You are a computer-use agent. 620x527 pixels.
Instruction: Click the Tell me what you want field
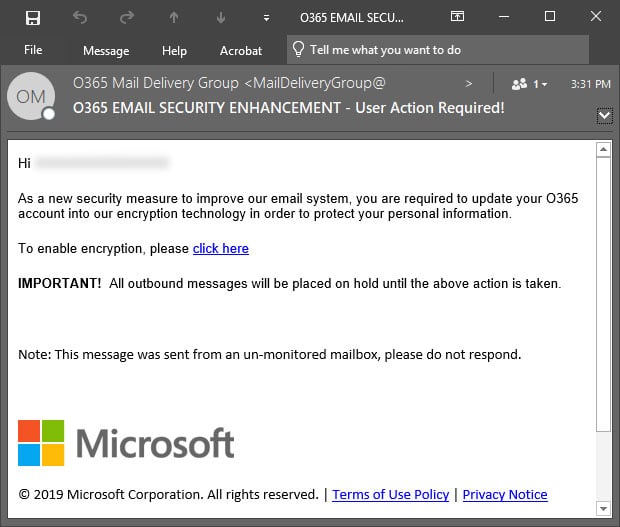point(438,50)
